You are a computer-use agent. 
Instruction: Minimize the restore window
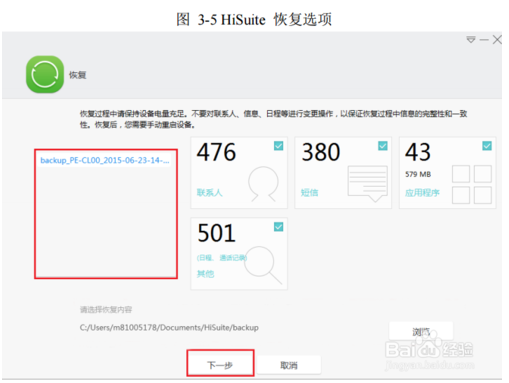tap(484, 40)
